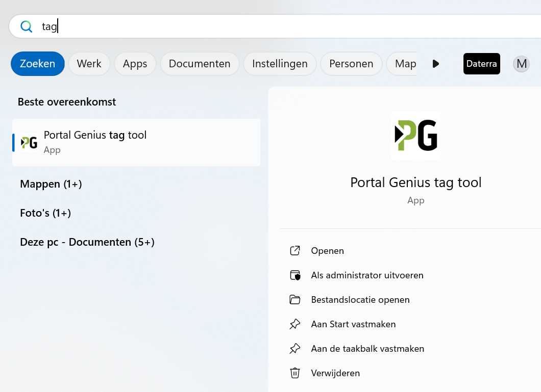Viewport: 541px width, 392px height.
Task: Focus the search box containing 'tag'
Action: [276, 26]
